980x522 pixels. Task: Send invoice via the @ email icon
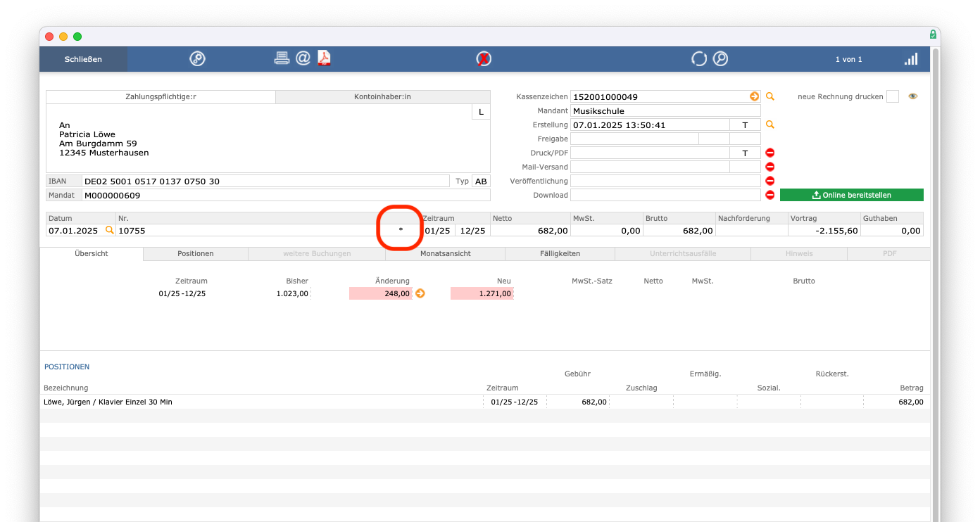pos(303,58)
